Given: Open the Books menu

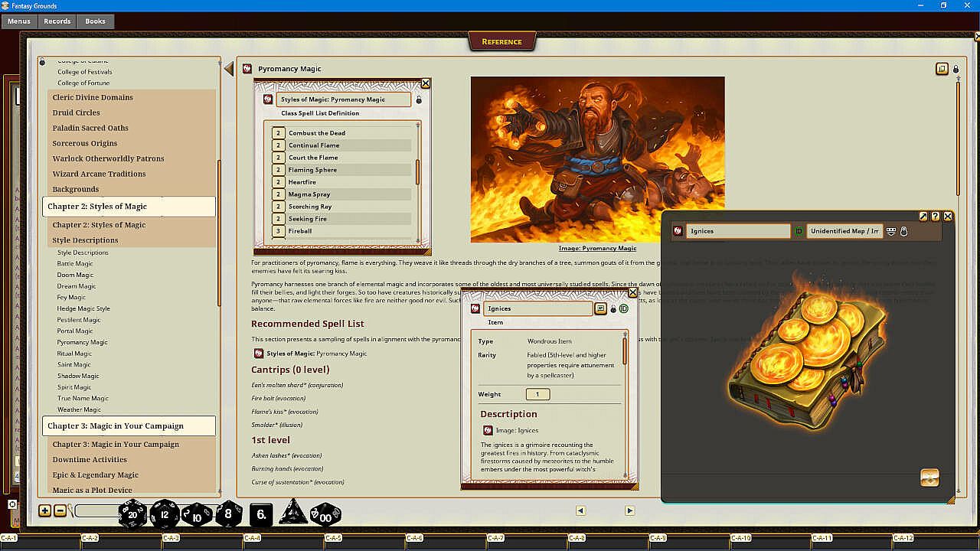Looking at the screenshot, I should coord(96,21).
